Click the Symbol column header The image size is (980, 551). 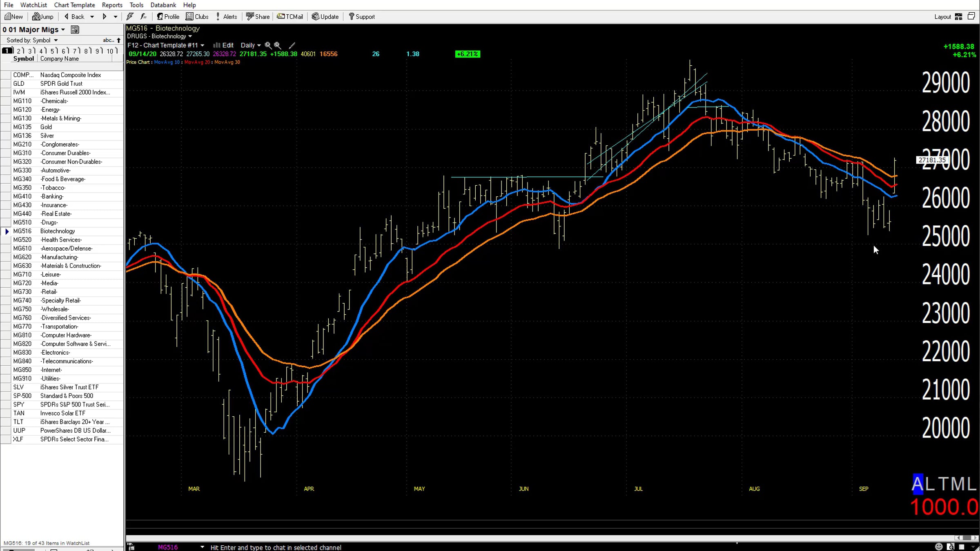pos(24,59)
